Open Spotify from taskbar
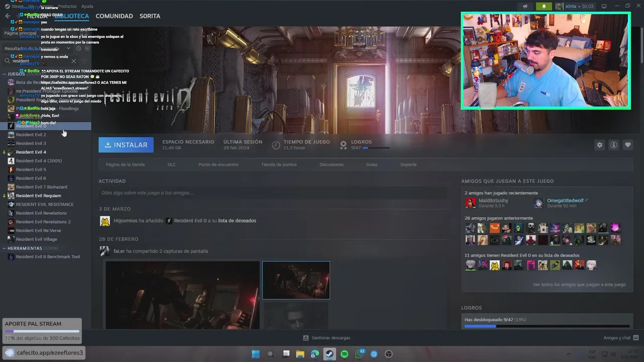This screenshot has width=644, height=362. (x=344, y=354)
